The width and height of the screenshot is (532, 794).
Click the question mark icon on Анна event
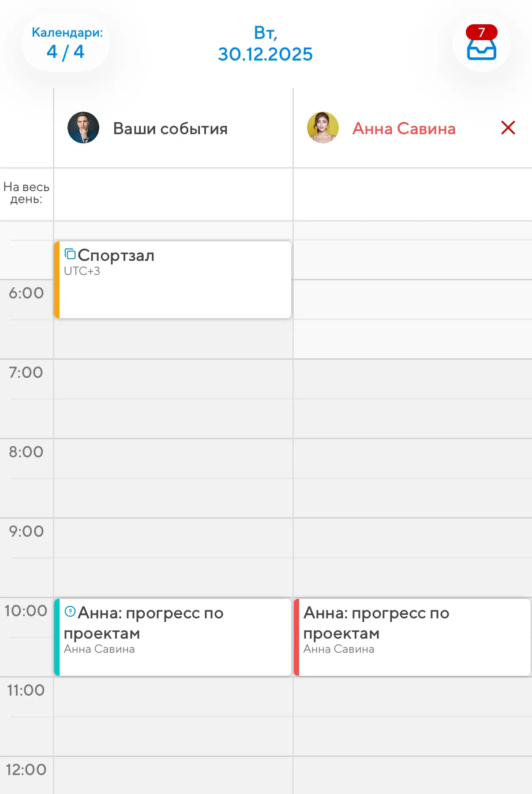tap(70, 611)
